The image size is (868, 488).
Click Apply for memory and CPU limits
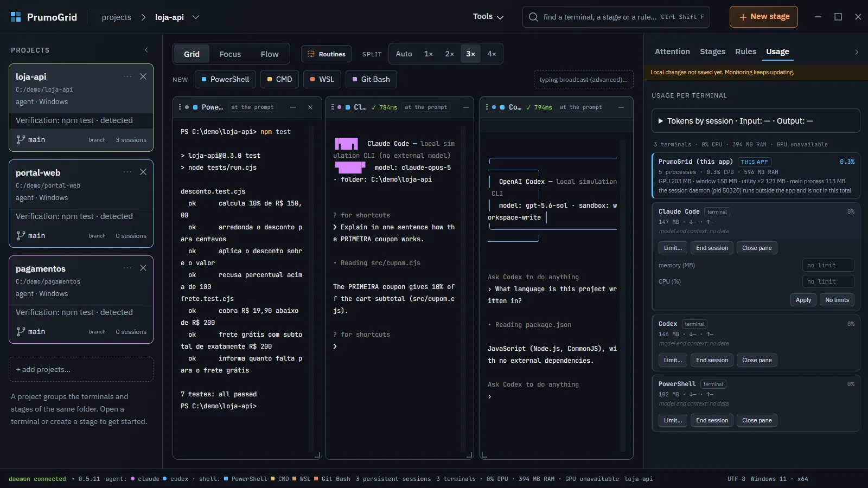[x=803, y=300]
